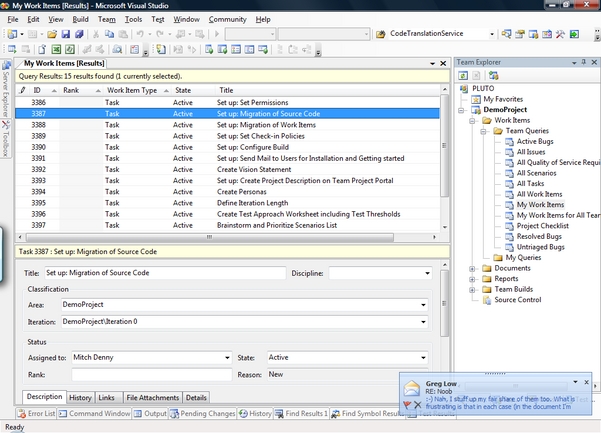Screen dimensions: 601x433
Task: Open the File menu
Action: [13, 19]
